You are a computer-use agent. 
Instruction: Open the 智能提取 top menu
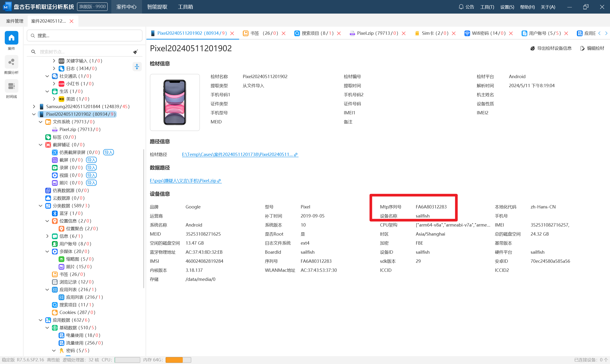tap(157, 7)
